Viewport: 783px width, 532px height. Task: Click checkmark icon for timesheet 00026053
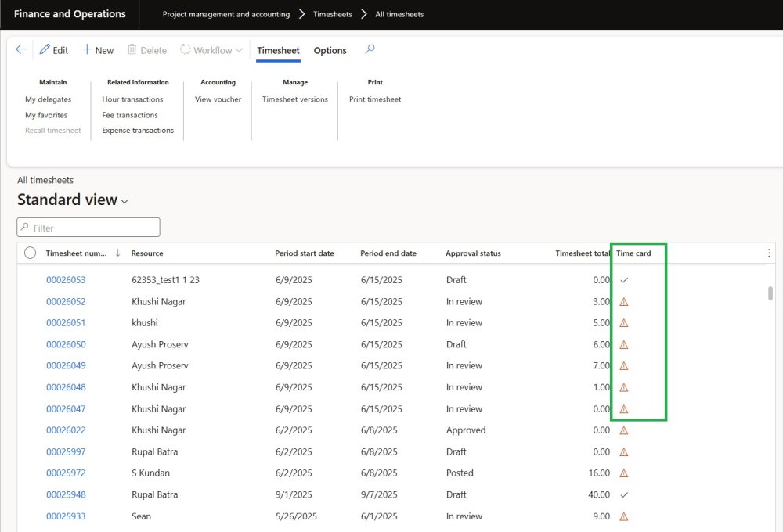coord(624,280)
